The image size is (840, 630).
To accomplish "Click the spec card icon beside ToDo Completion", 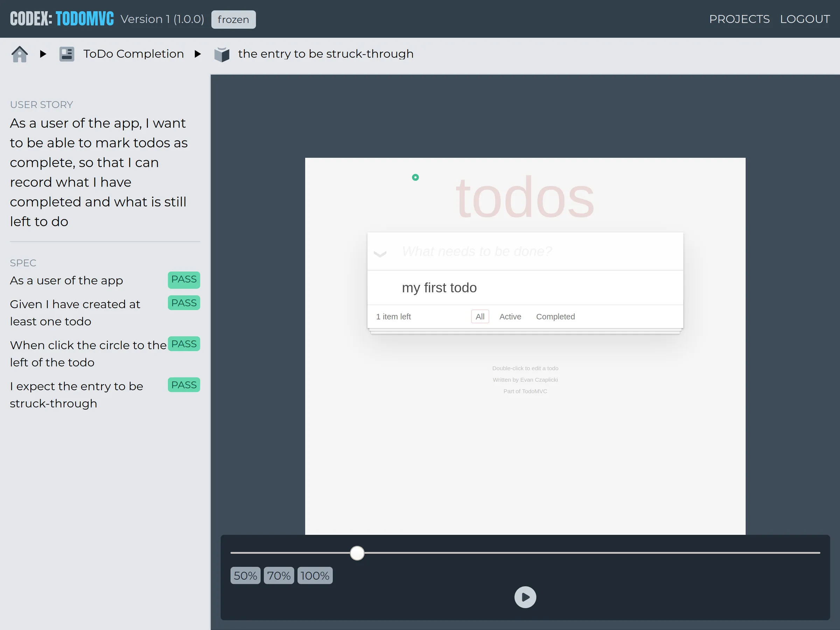I will (66, 54).
